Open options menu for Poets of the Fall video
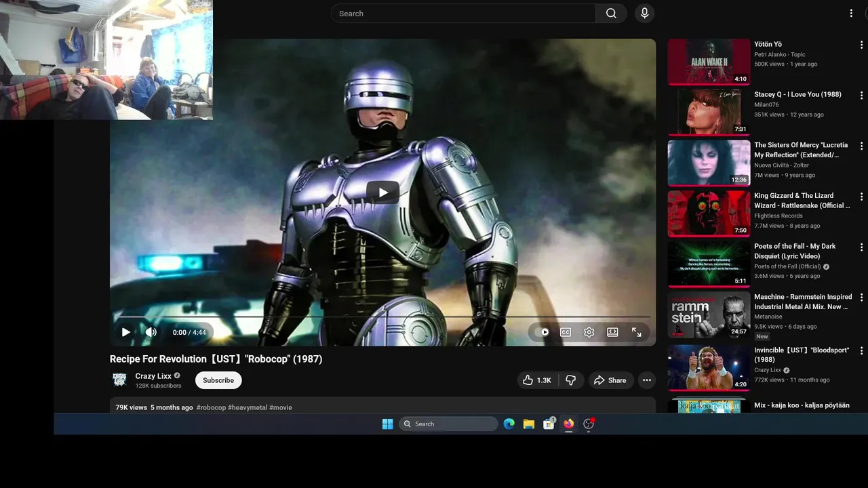Screen dimensions: 868x488 (x=861, y=247)
